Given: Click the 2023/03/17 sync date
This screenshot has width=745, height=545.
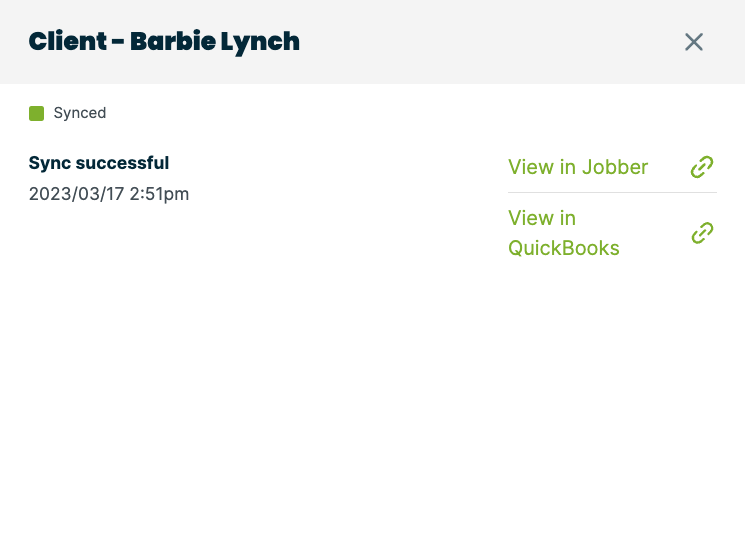Looking at the screenshot, I should click(76, 194).
